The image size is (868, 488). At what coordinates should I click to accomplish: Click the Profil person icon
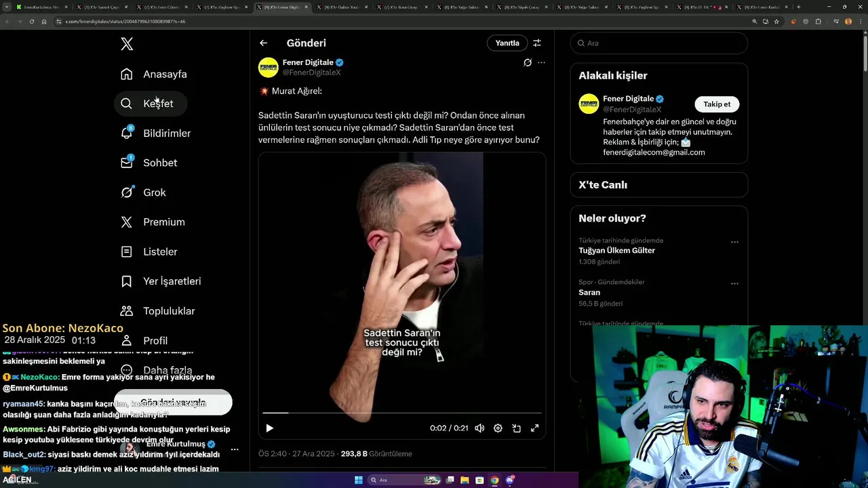pyautogui.click(x=126, y=340)
